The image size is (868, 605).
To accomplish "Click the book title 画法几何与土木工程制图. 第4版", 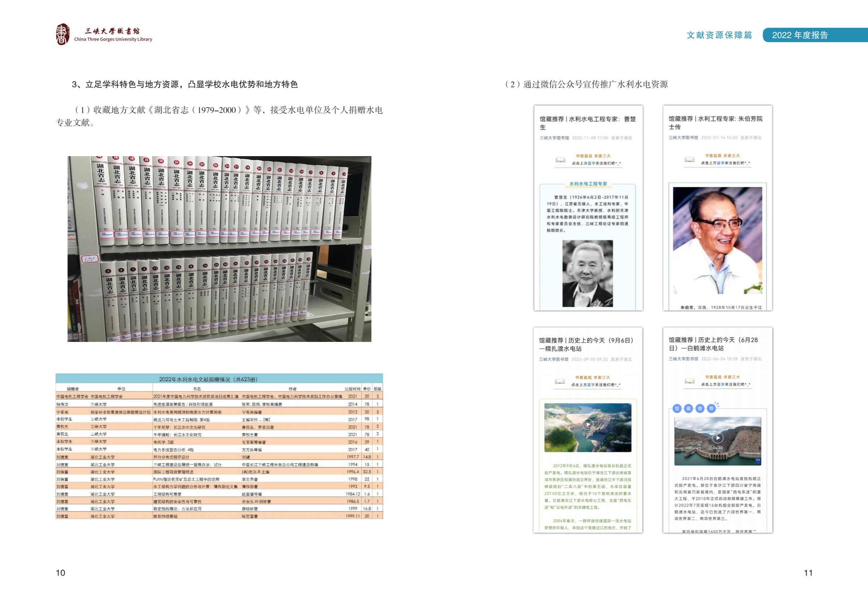I will tap(181, 420).
